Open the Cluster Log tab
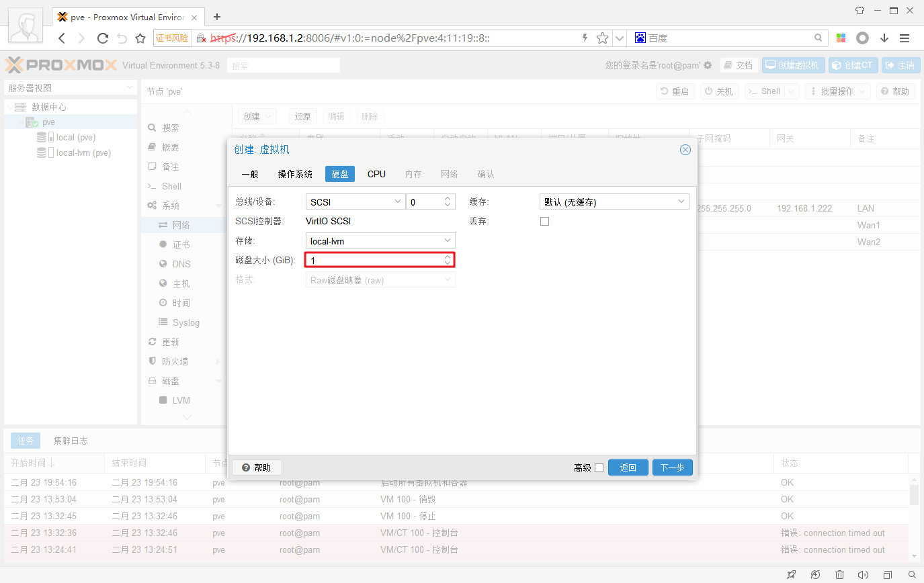 [71, 441]
